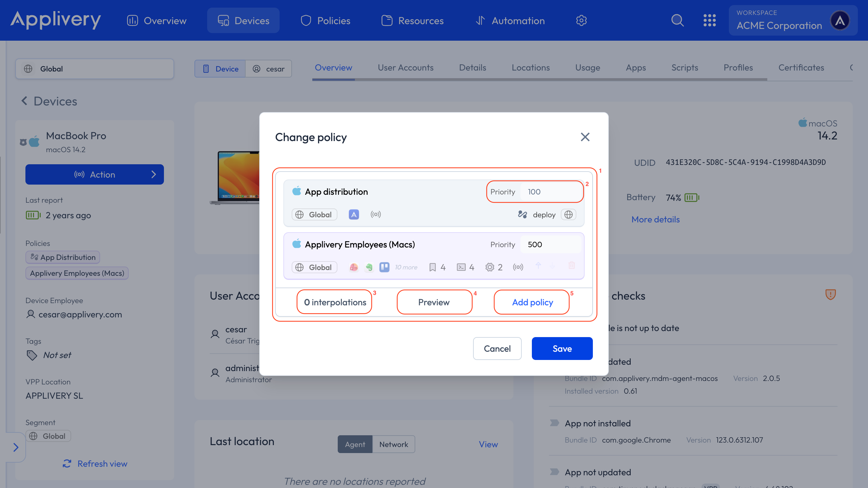Click the Trello app icon in policy row
Image resolution: width=868 pixels, height=488 pixels.
(384, 267)
